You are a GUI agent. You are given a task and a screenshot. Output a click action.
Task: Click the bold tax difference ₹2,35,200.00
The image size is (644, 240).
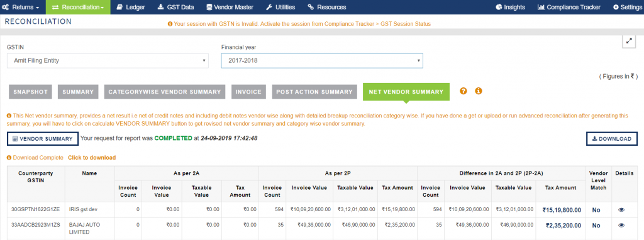pyautogui.click(x=563, y=225)
